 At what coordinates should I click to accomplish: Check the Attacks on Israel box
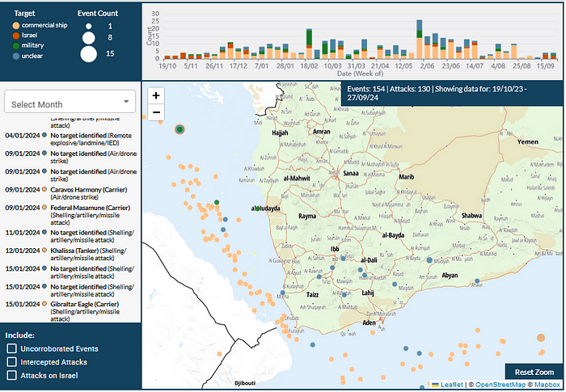(12, 375)
